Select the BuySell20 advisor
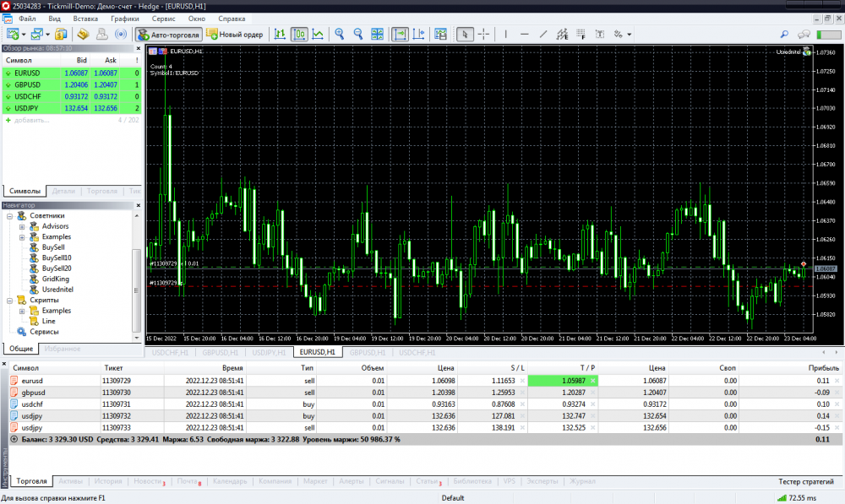This screenshot has height=504, width=845. (57, 268)
